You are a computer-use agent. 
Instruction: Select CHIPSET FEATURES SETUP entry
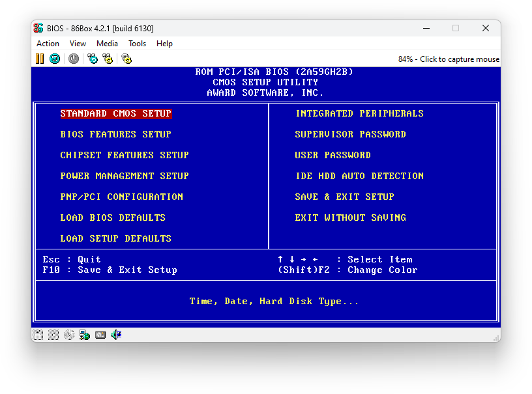[125, 155]
